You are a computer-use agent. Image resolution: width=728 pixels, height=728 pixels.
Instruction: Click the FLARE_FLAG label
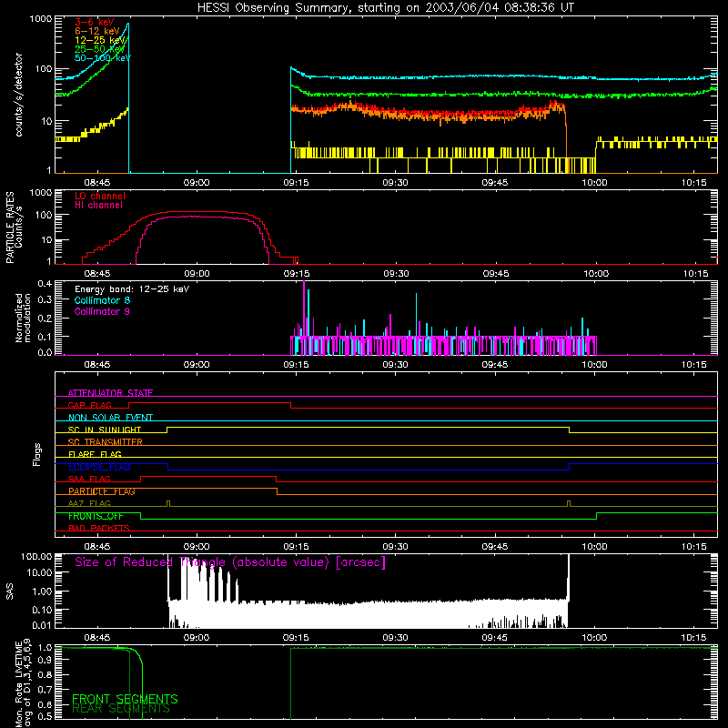[x=95, y=454]
